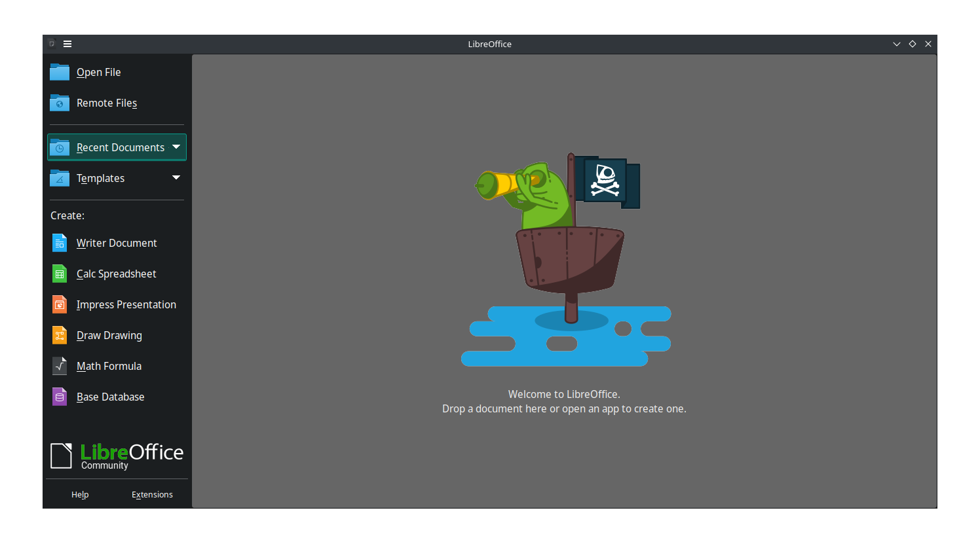Click the Templates folder icon
This screenshot has height=559, width=980.
point(60,178)
